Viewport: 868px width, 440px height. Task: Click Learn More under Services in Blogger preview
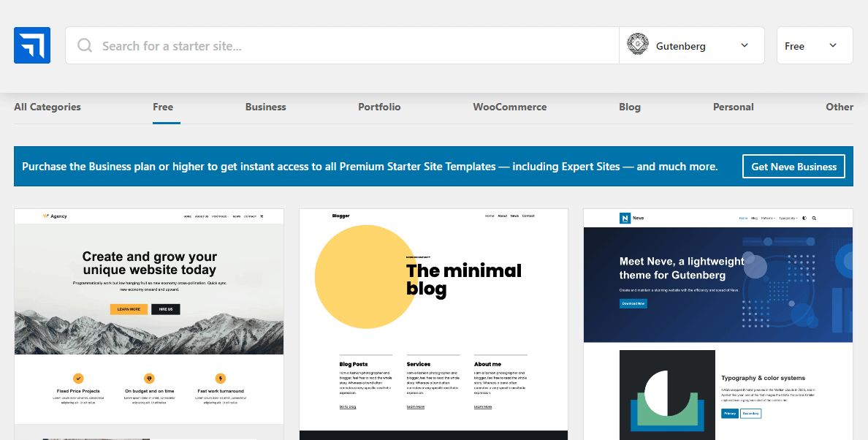[x=415, y=407]
